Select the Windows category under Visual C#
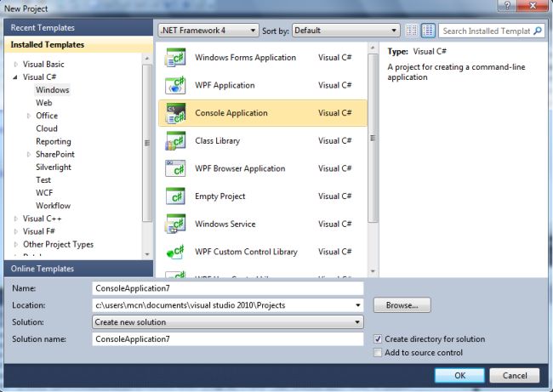The width and height of the screenshot is (553, 392). (x=53, y=90)
